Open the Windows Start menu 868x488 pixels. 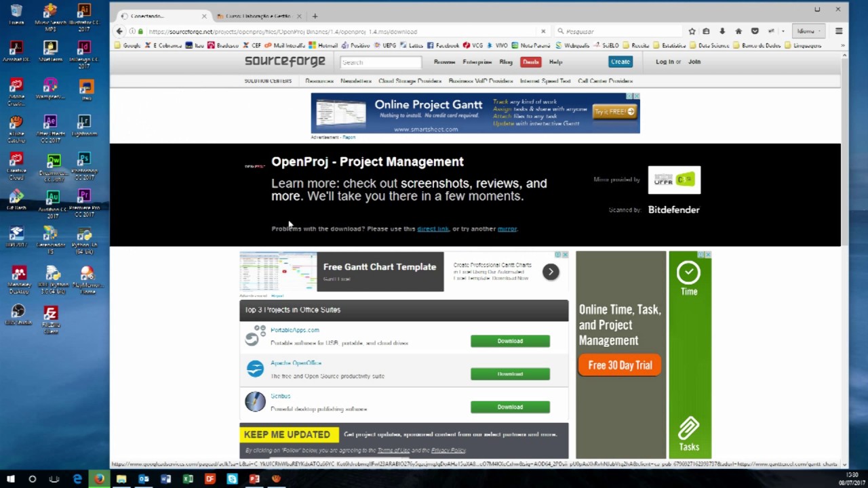11,479
